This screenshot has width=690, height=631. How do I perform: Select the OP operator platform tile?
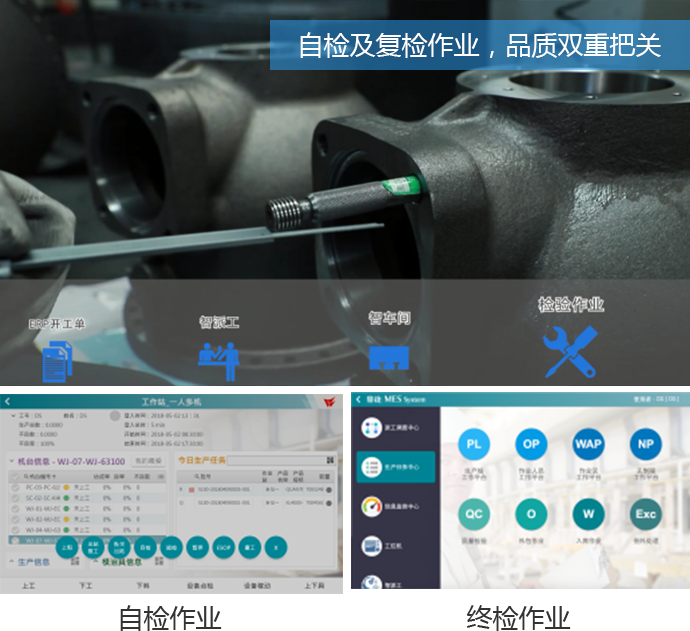click(531, 443)
